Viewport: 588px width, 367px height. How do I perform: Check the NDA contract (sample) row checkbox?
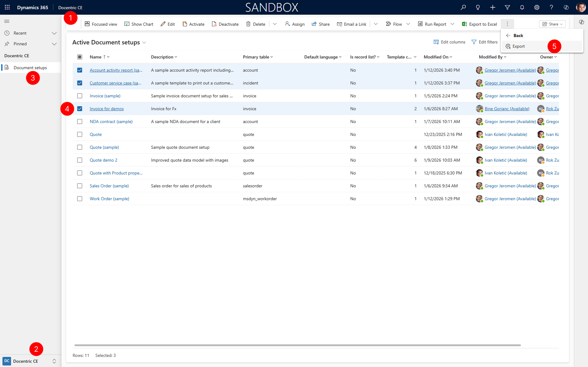(x=80, y=122)
